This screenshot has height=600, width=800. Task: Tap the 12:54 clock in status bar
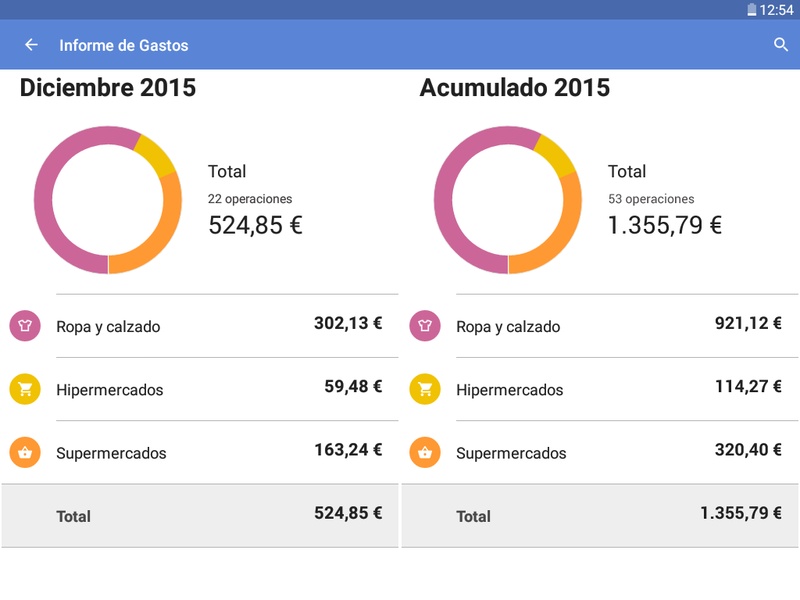pyautogui.click(x=777, y=10)
